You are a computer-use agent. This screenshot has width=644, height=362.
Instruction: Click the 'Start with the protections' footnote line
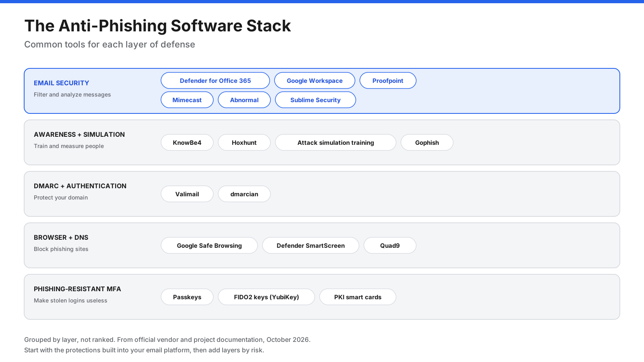coord(144,350)
